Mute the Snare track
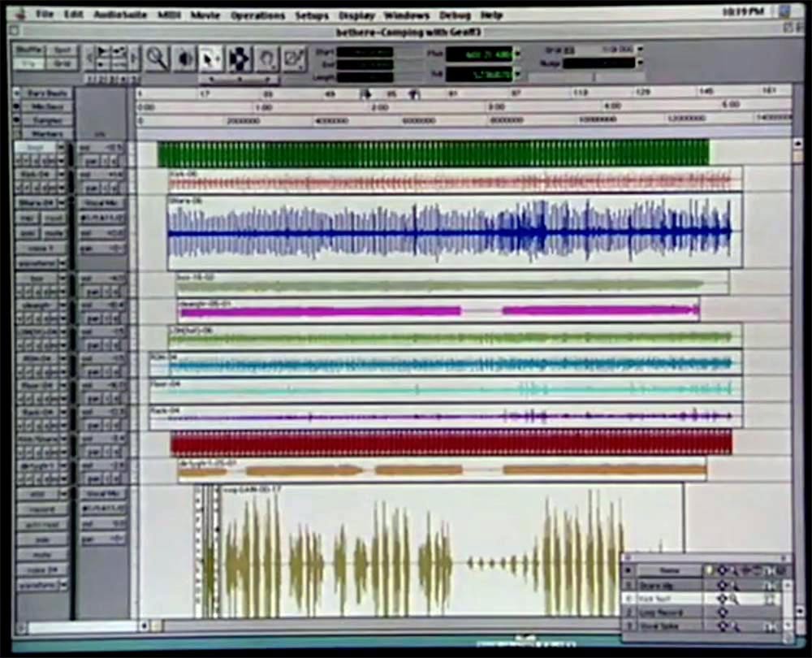This screenshot has height=658, width=812. (x=54, y=232)
